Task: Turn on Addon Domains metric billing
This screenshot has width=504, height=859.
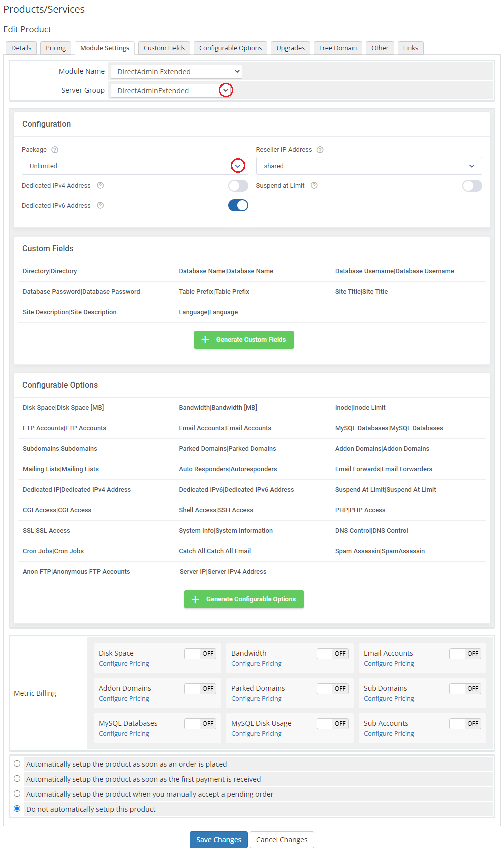Action: pos(200,689)
